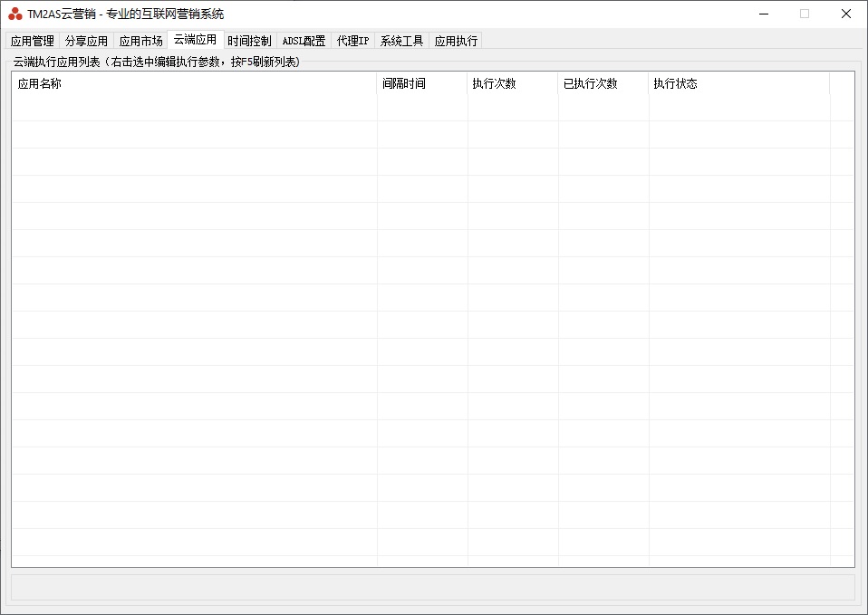Image resolution: width=868 pixels, height=615 pixels.
Task: Sort by the 执行次数 column header
Action: (513, 83)
